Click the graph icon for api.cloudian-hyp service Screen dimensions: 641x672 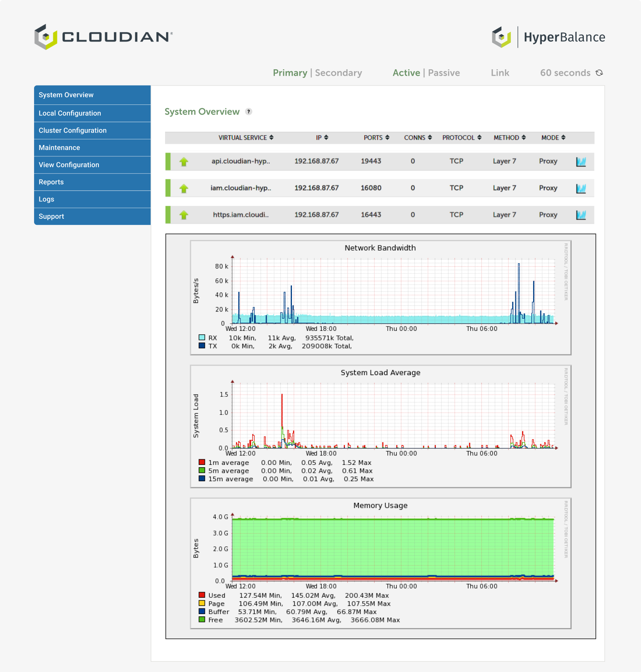click(x=581, y=162)
